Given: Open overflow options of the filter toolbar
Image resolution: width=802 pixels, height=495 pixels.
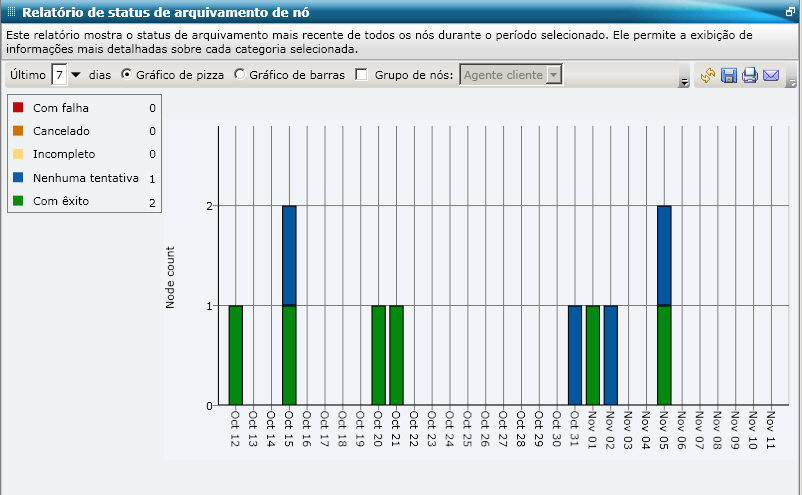Looking at the screenshot, I should tap(684, 82).
